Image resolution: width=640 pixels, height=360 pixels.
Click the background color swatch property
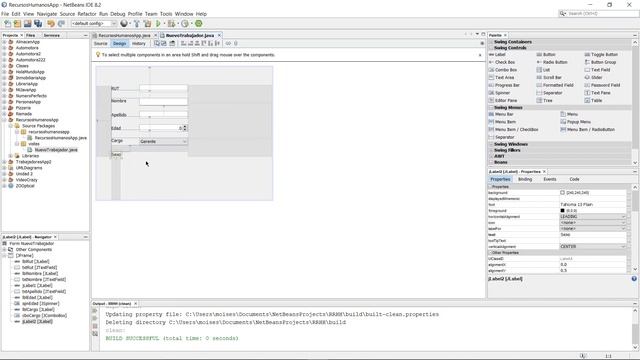562,193
